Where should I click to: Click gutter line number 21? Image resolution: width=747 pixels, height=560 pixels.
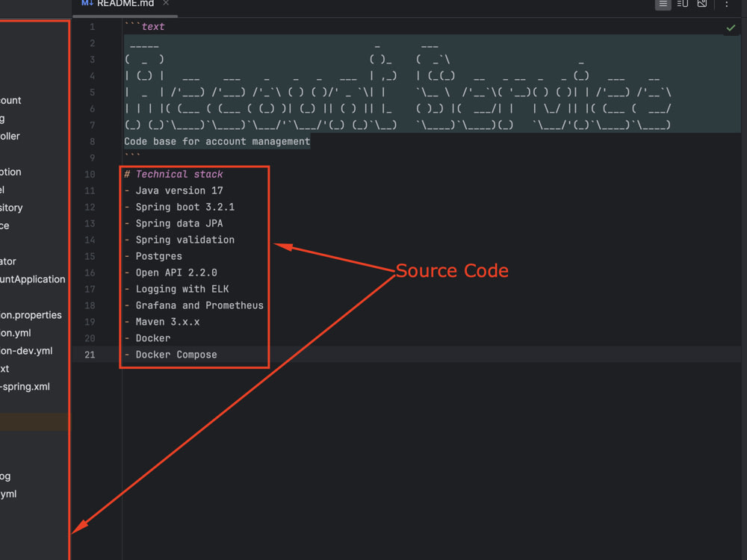(x=90, y=355)
